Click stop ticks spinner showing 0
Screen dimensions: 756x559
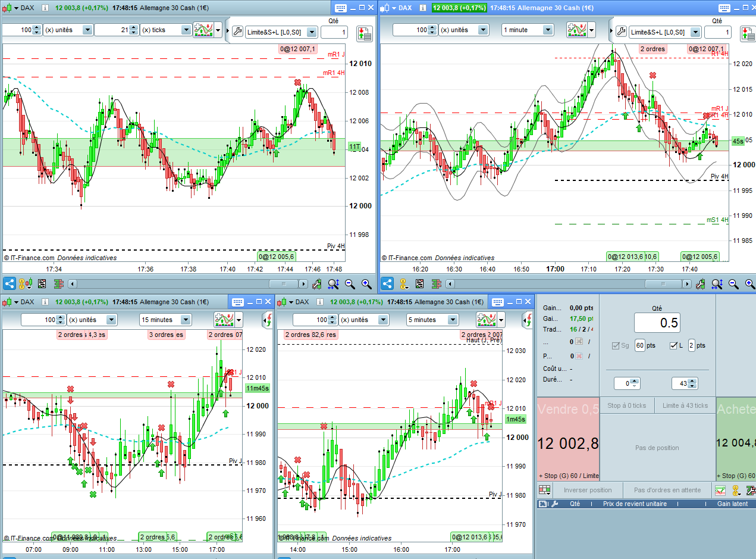pos(635,383)
